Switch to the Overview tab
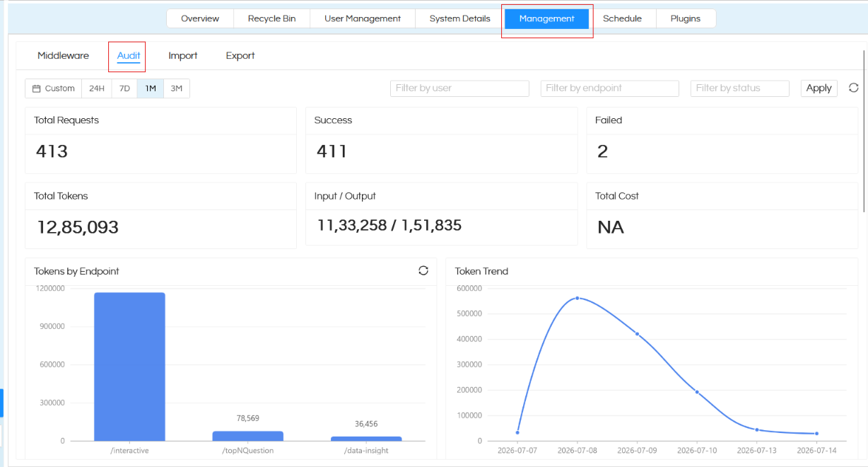Viewport: 868px width, 467px height. (x=200, y=18)
